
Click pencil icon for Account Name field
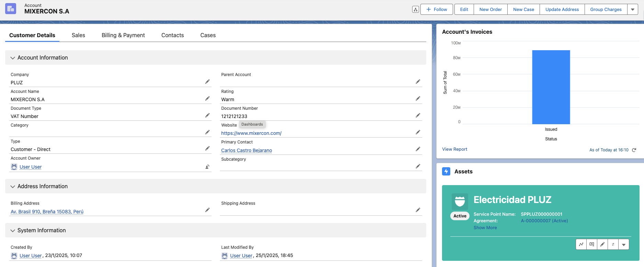click(207, 98)
